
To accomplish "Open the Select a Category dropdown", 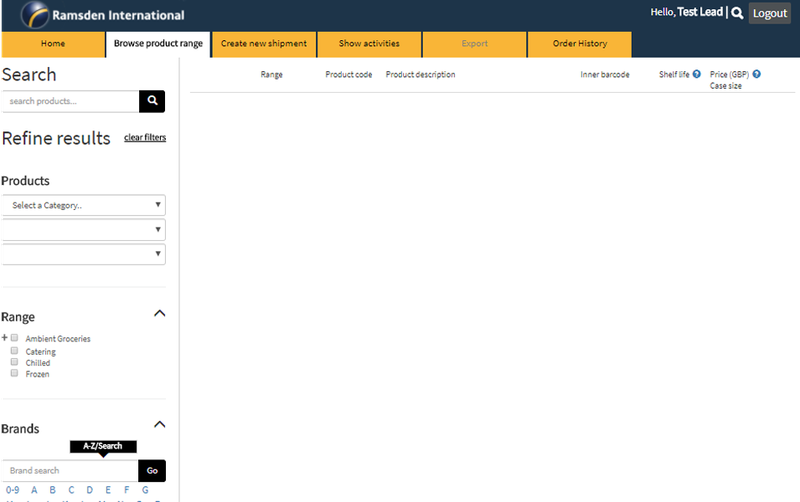I will [x=83, y=205].
